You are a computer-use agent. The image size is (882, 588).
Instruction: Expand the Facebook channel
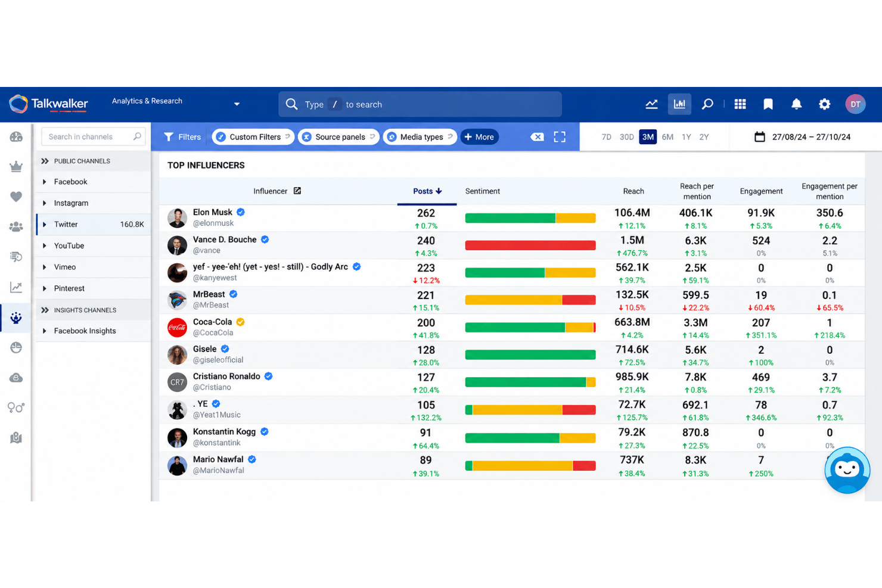pos(45,182)
